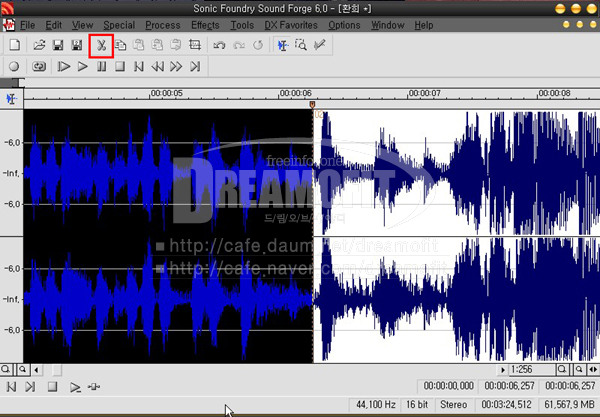The height and width of the screenshot is (417, 600).
Task: Open the Window menu
Action: tap(388, 25)
